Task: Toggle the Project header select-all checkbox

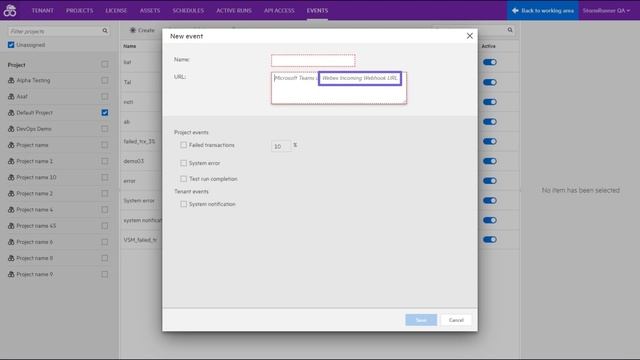Action: (105, 64)
